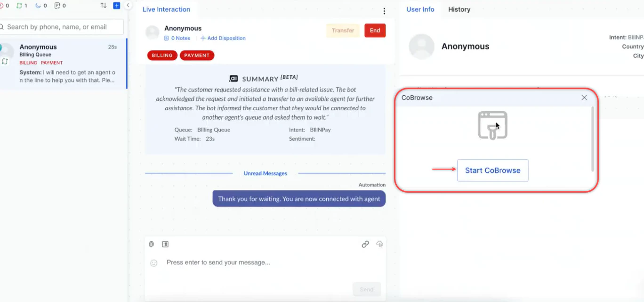Click the Unread Messages divider label
The width and height of the screenshot is (644, 302).
click(x=265, y=173)
